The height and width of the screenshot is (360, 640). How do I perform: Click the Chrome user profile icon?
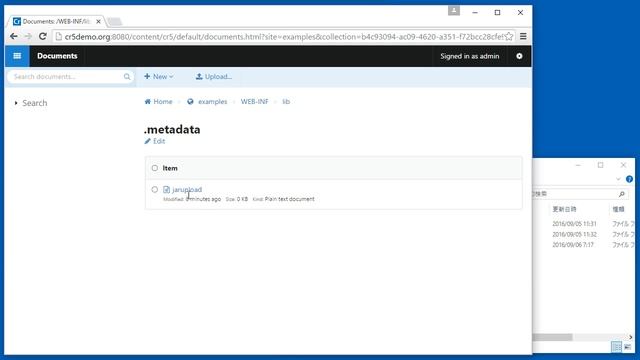[453, 11]
